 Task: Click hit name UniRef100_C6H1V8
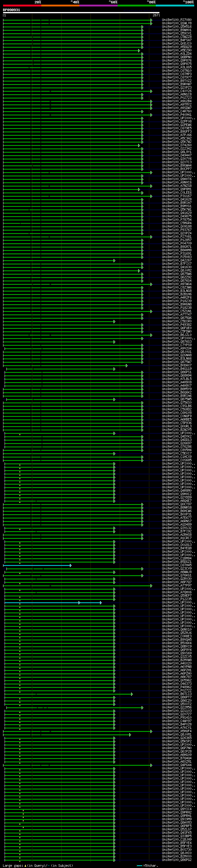point(176,413)
